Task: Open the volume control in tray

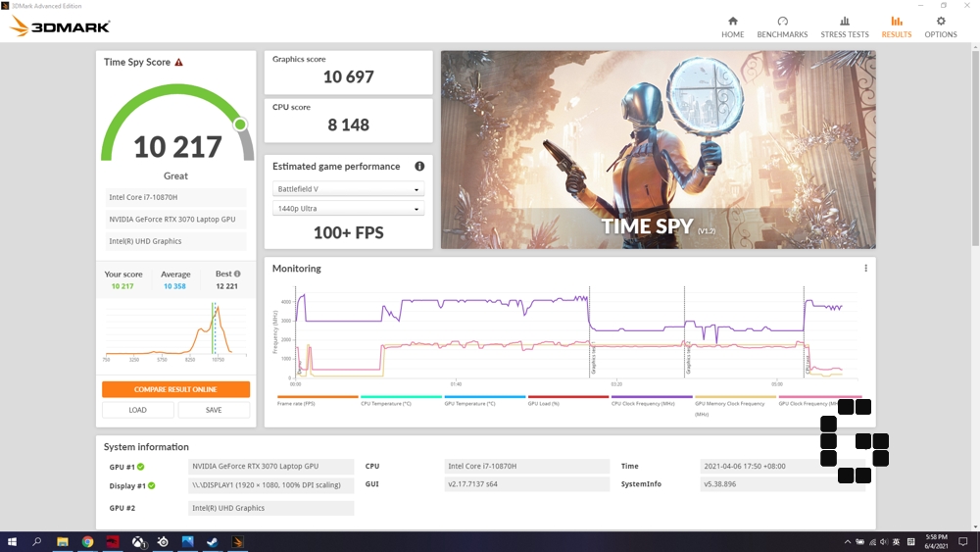Action: 884,542
